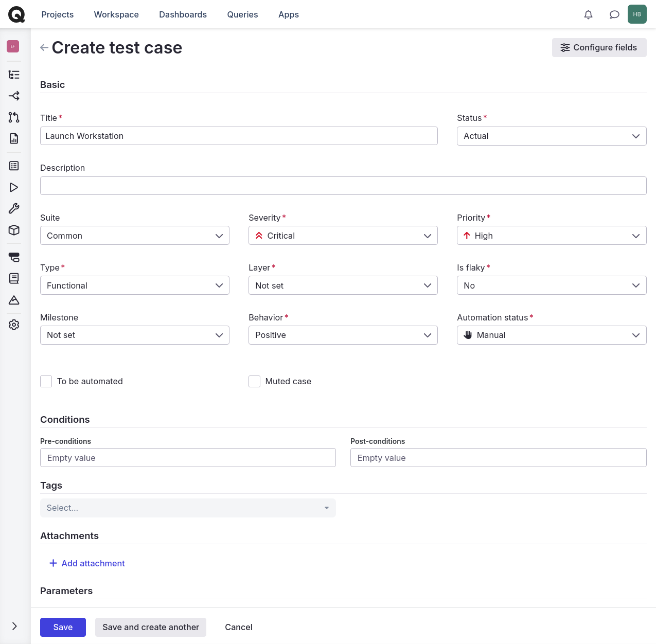Click the Add attachment link

click(x=87, y=563)
